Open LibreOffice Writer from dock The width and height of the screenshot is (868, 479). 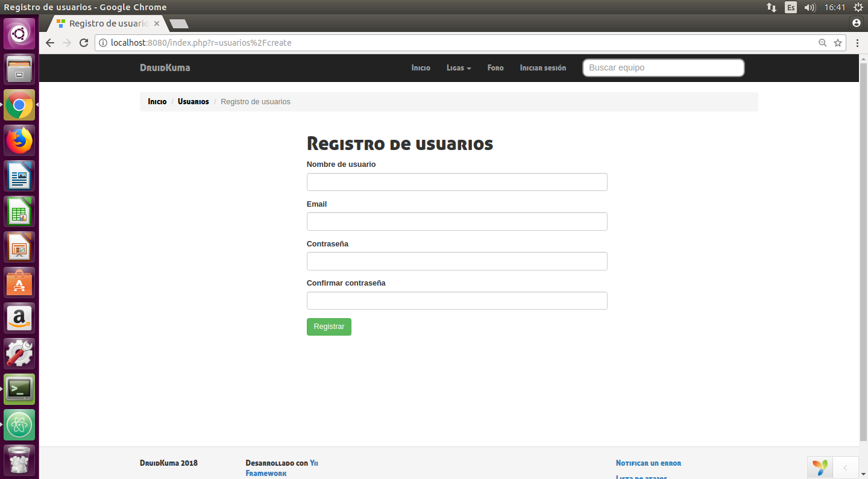[x=20, y=176]
